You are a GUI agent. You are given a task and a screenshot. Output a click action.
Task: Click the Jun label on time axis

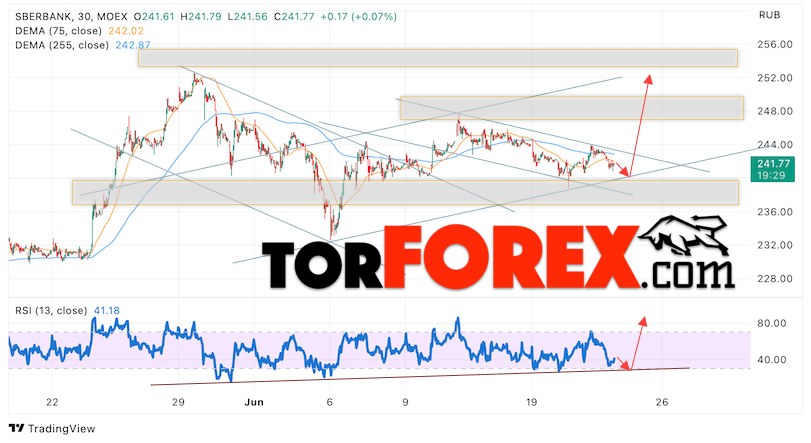click(254, 402)
